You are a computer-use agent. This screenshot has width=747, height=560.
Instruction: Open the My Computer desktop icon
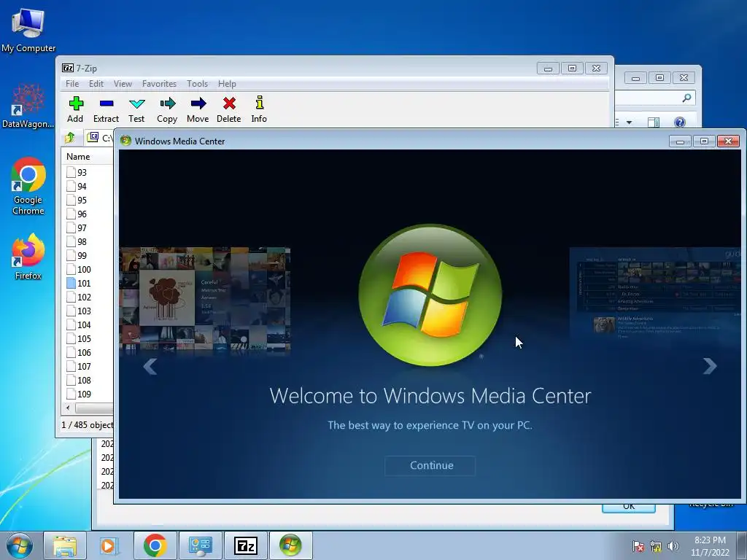pos(28,29)
